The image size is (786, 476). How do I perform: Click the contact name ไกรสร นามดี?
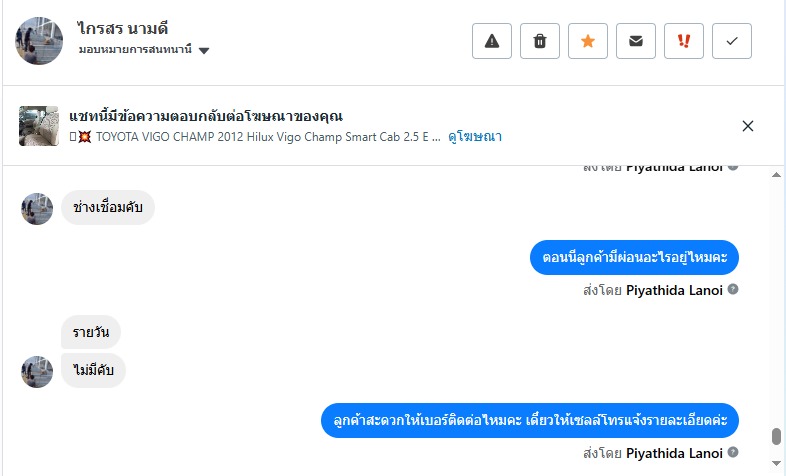pos(126,28)
